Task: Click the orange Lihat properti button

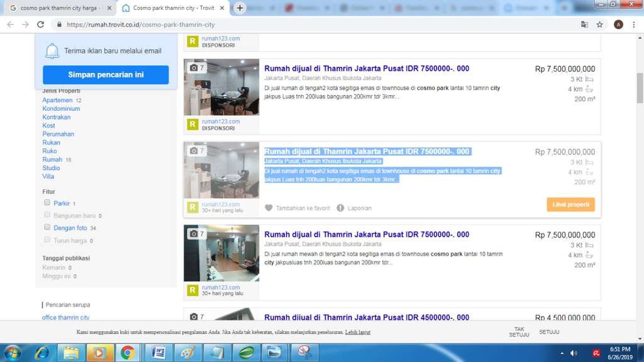Action: click(570, 205)
